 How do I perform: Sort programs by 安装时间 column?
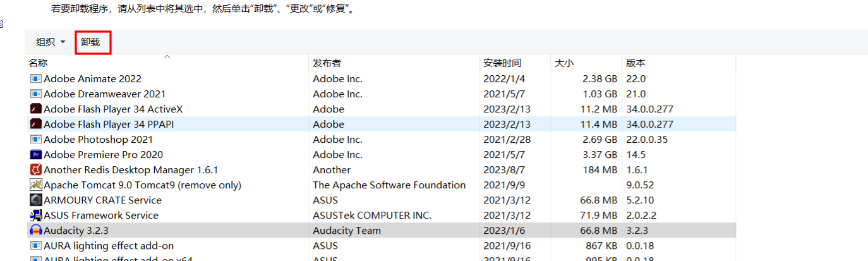tap(502, 63)
